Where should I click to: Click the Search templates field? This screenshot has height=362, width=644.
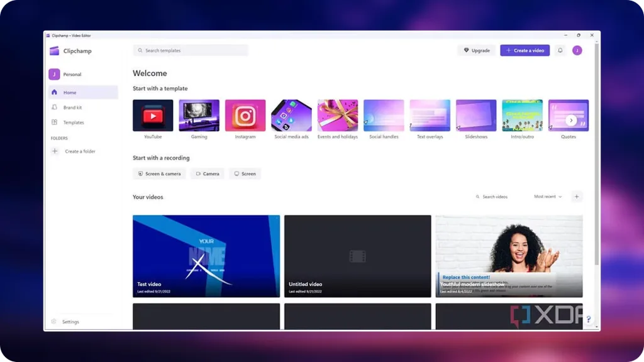point(191,50)
